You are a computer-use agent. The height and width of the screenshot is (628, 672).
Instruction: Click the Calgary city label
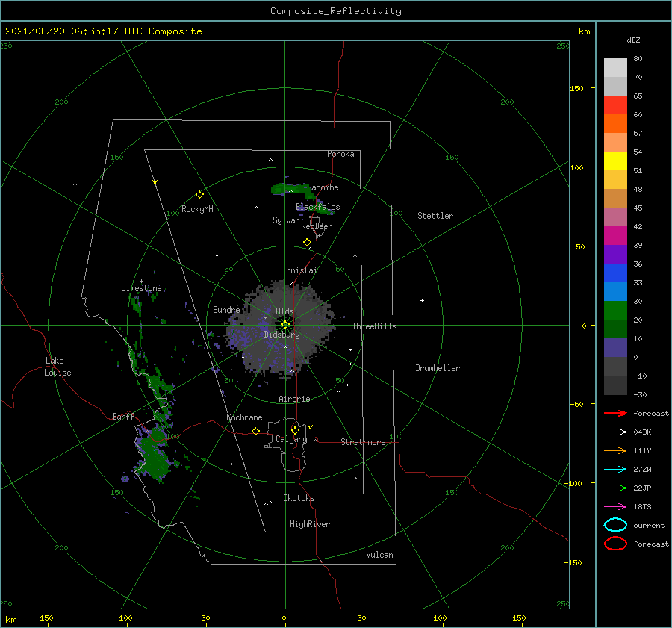coord(291,439)
